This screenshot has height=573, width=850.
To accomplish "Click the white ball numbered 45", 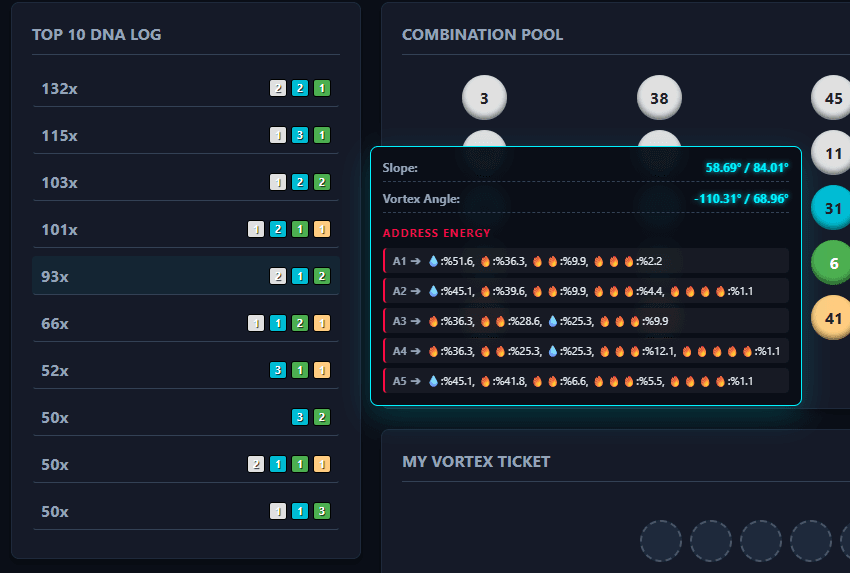I will click(832, 98).
